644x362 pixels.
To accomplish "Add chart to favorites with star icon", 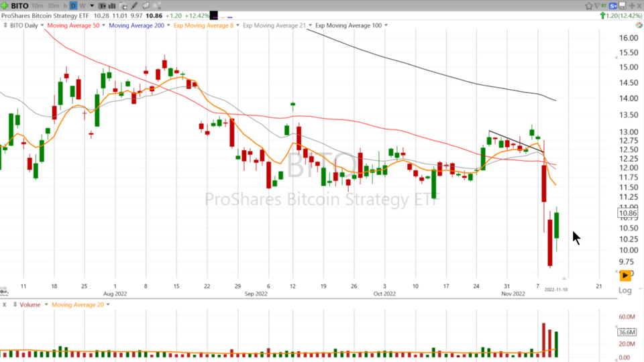I will point(589,5).
